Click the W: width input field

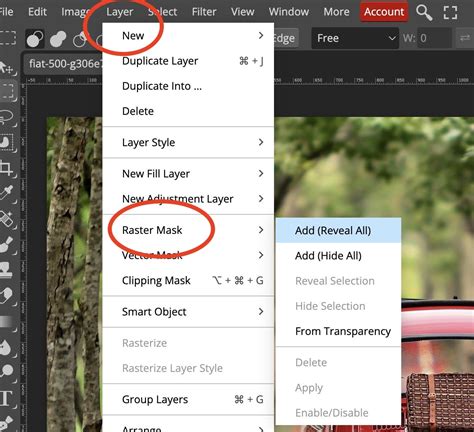(434, 38)
